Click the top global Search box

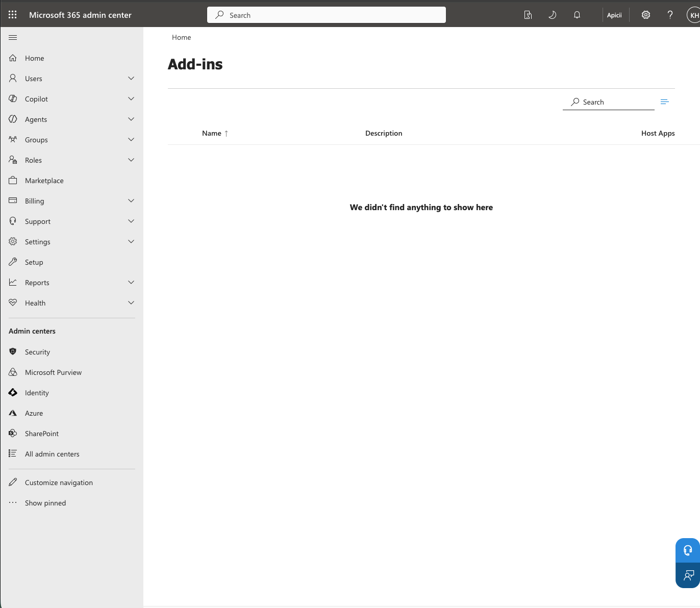[327, 15]
